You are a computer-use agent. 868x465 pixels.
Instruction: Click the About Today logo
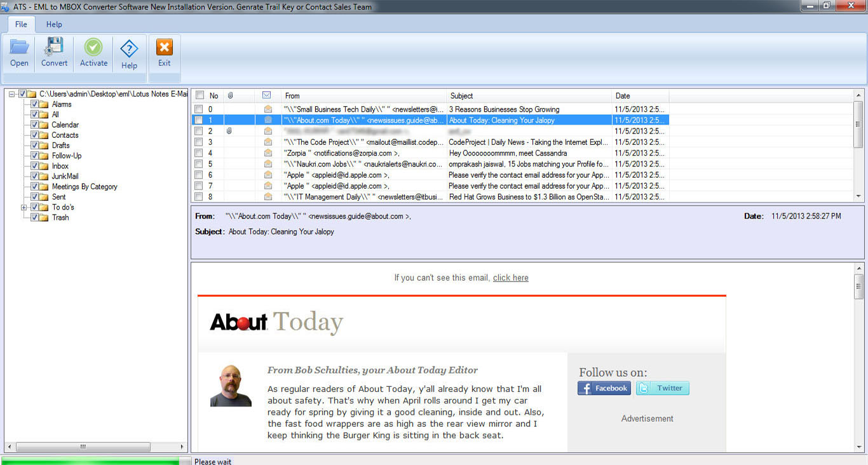tap(276, 322)
